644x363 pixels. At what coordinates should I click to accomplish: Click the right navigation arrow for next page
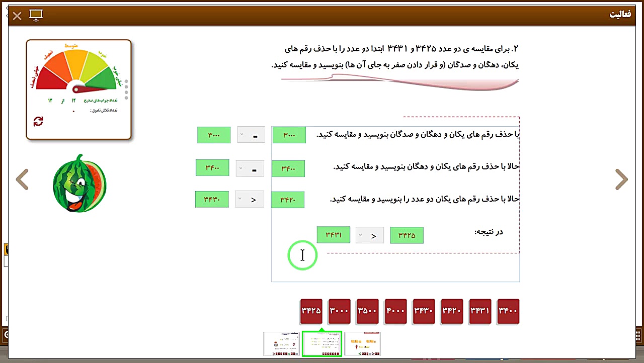click(621, 179)
